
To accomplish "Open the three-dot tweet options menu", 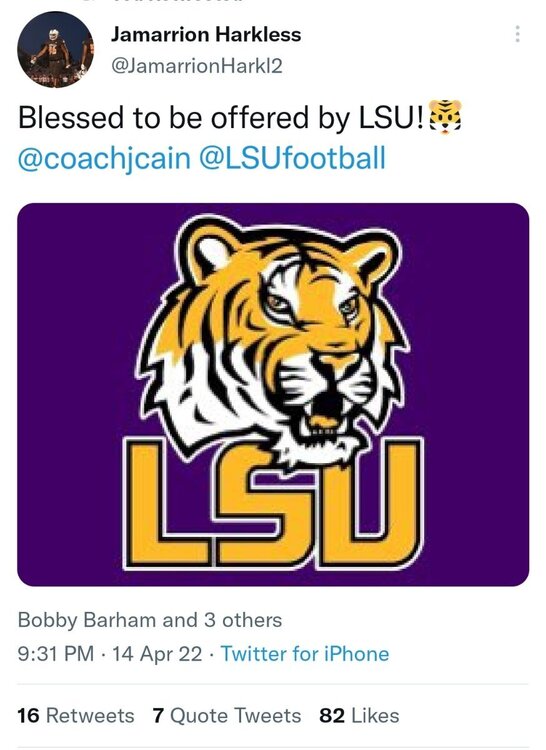I will pyautogui.click(x=517, y=34).
